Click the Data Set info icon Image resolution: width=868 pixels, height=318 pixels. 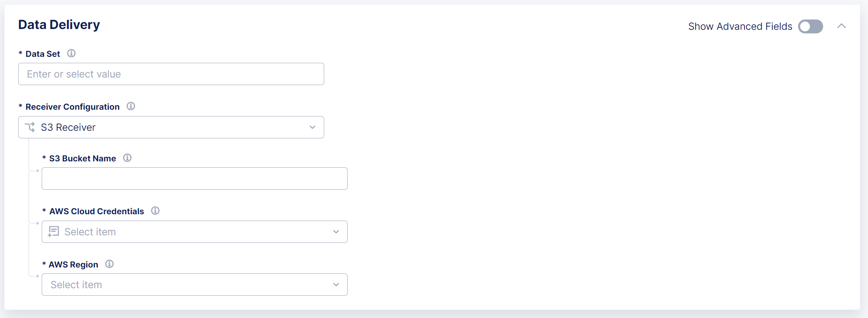click(72, 53)
